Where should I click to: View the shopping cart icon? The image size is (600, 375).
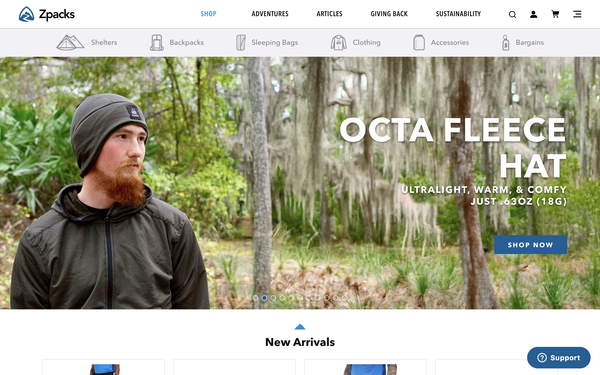click(x=555, y=15)
